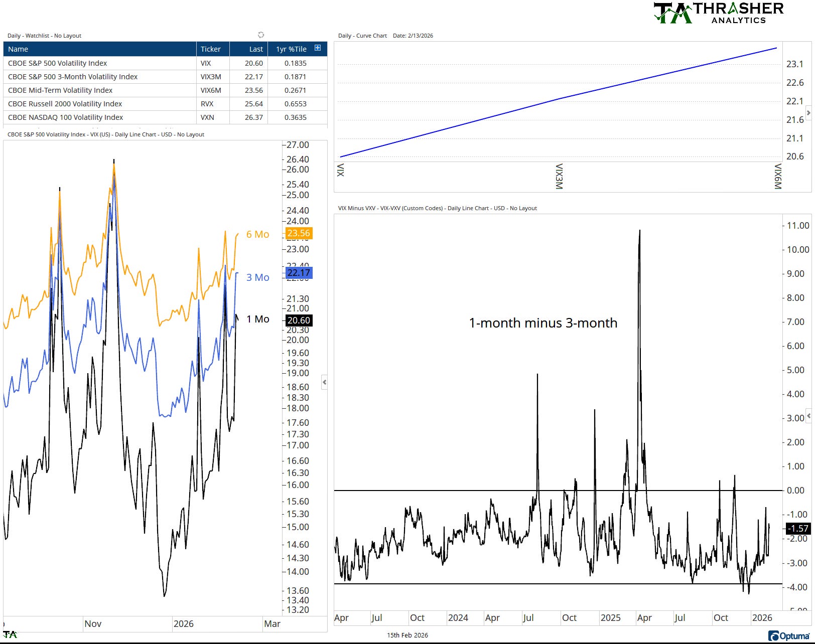Screen dimensions: 815x644
Task: Select CBOE S&P 500 3-Month Volatility Index row
Action: click(x=165, y=77)
